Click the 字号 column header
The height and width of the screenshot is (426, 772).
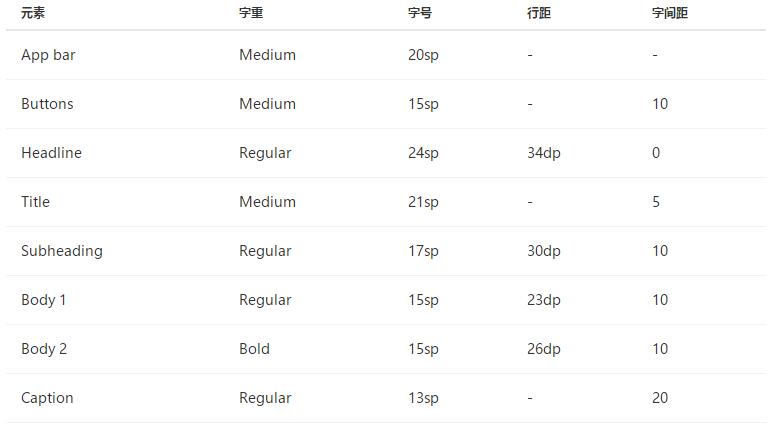pyautogui.click(x=420, y=13)
